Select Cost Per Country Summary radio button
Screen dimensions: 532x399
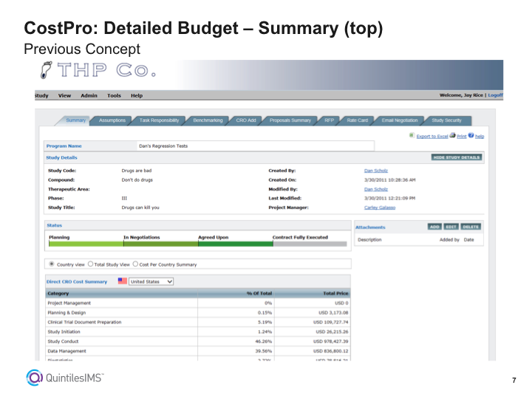pos(135,264)
